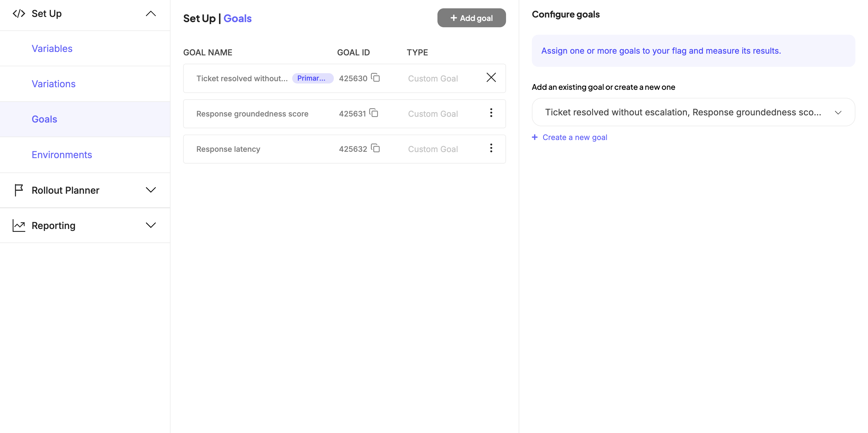
Task: Click the 425632 goal ID text
Action: pos(353,149)
